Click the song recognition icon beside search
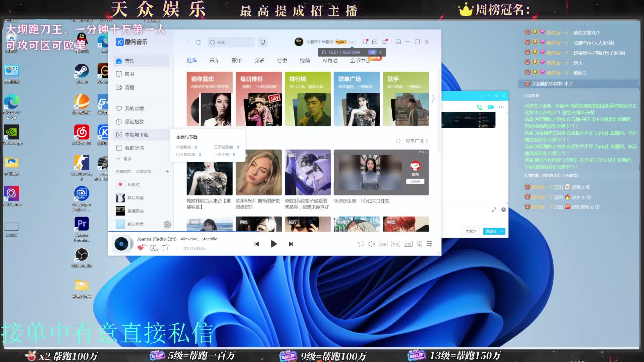644x362 pixels. [x=263, y=42]
